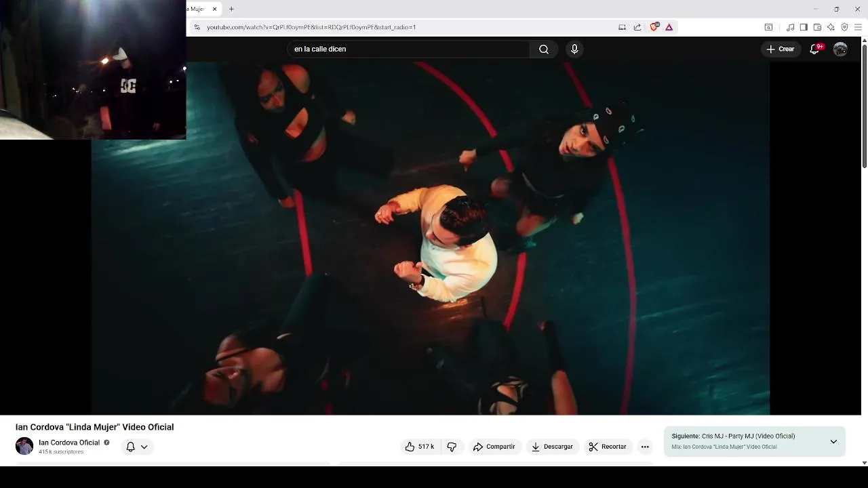Image resolution: width=868 pixels, height=488 pixels.
Task: Open the Brave Wallet icon
Action: (x=817, y=27)
